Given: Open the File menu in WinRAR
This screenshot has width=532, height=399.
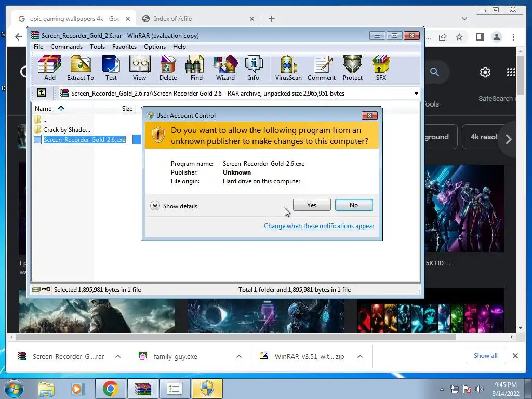Looking at the screenshot, I should pos(38,46).
